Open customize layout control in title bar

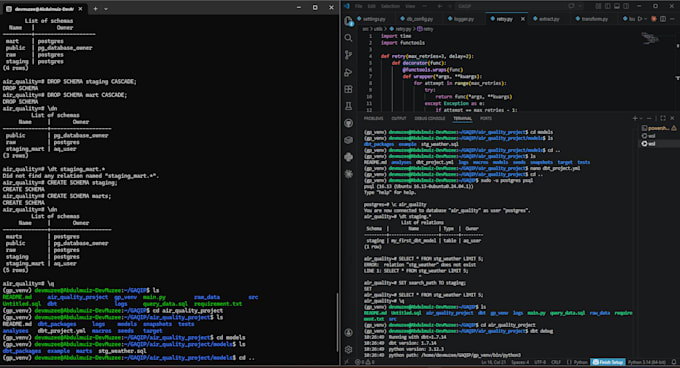598,6
